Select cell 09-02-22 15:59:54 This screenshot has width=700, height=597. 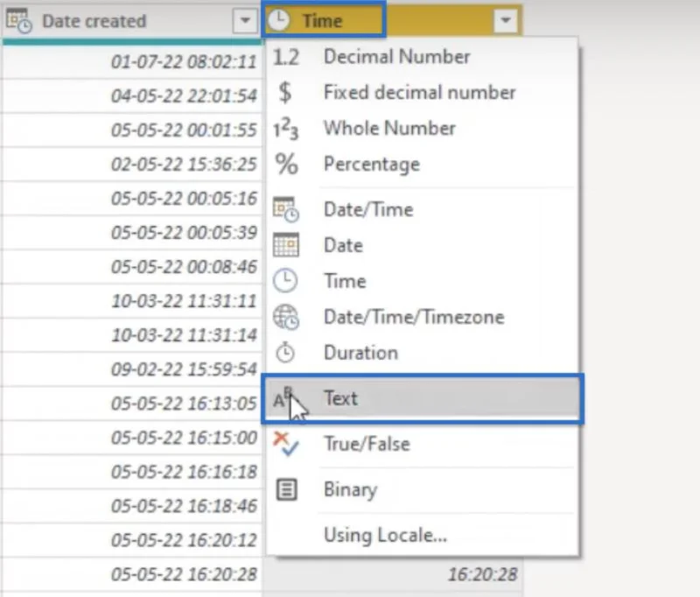[132, 369]
